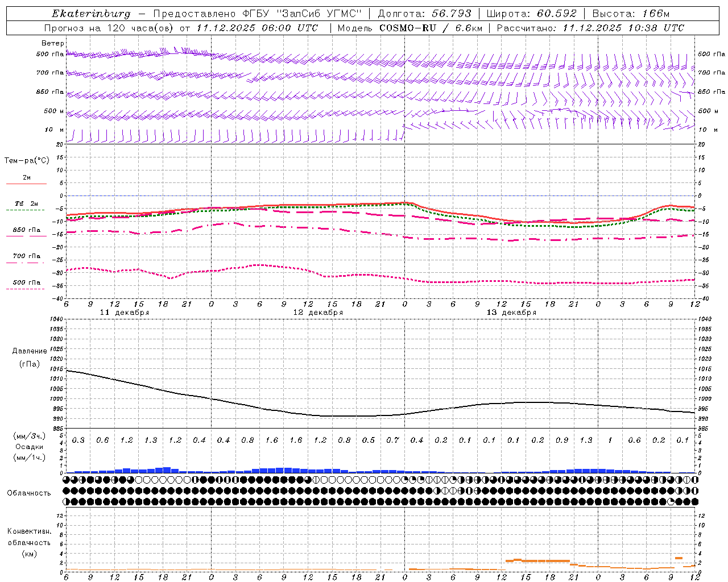Click the (мм/1ч.) hourly precipitation unit label
Screen dimensions: 728x582
tap(30, 458)
